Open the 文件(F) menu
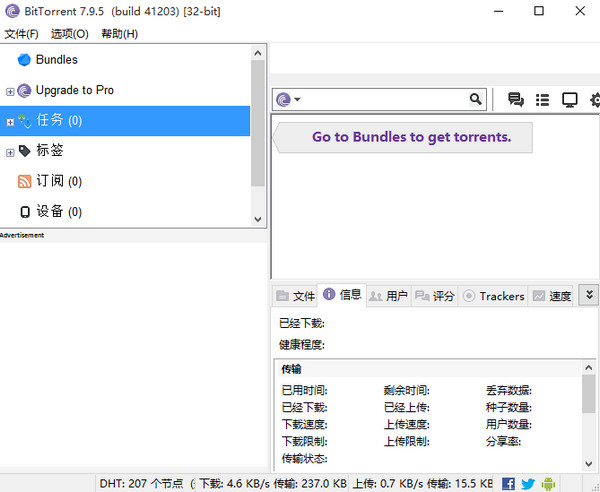Image resolution: width=600 pixels, height=492 pixels. coord(21,34)
